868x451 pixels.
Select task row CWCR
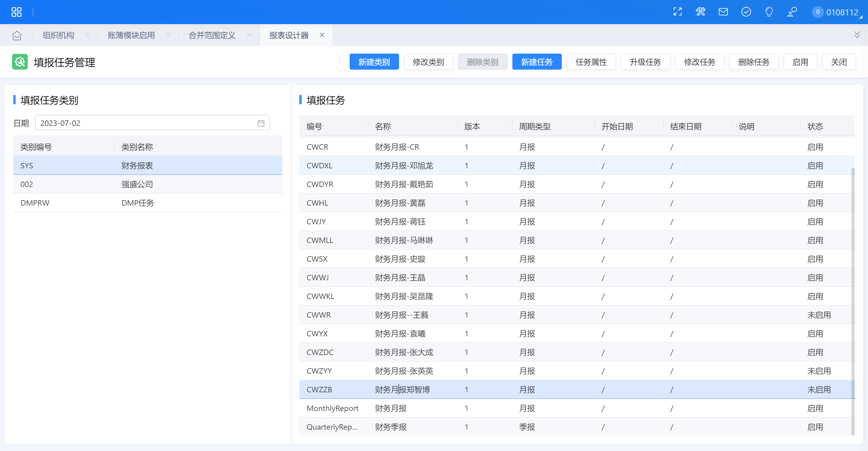pos(577,147)
